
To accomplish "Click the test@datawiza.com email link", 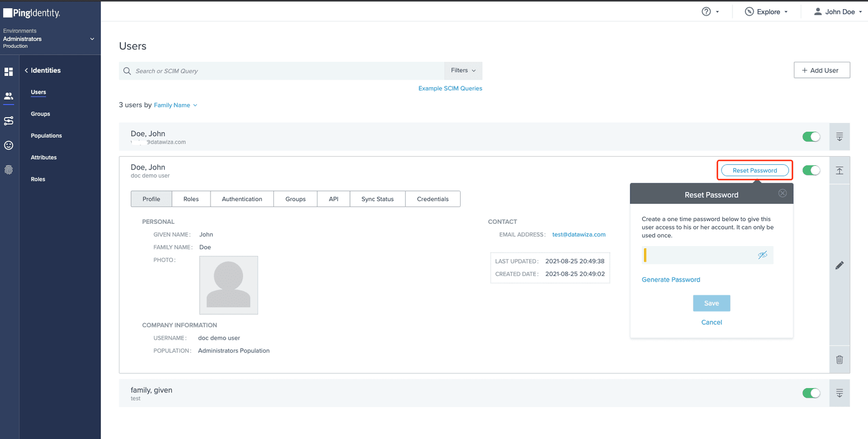I will [579, 235].
